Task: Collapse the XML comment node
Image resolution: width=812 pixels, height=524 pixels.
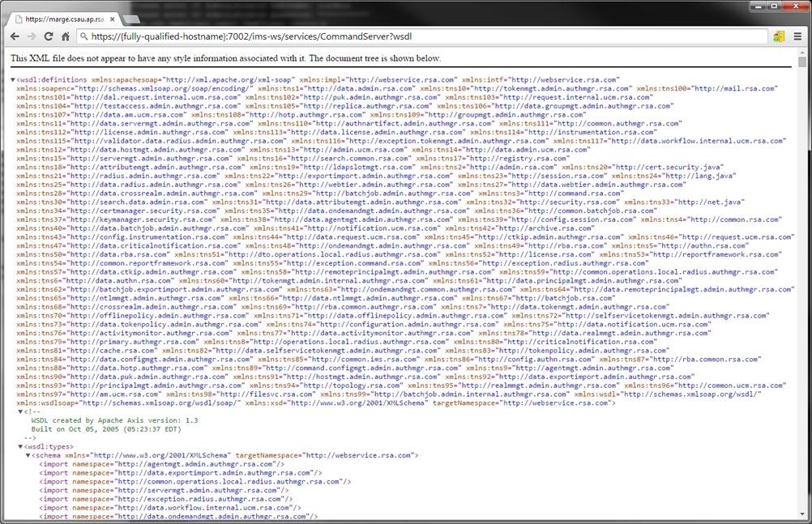Action: (21, 412)
